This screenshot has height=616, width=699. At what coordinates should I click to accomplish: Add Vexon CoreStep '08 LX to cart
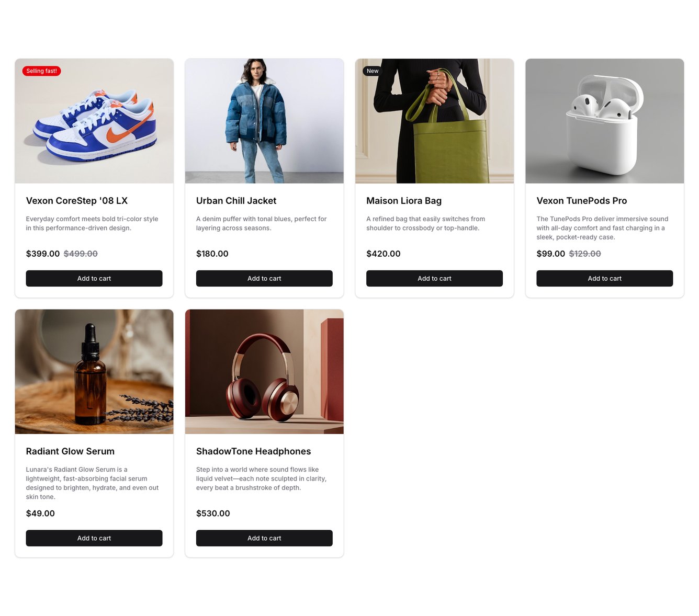pyautogui.click(x=94, y=278)
